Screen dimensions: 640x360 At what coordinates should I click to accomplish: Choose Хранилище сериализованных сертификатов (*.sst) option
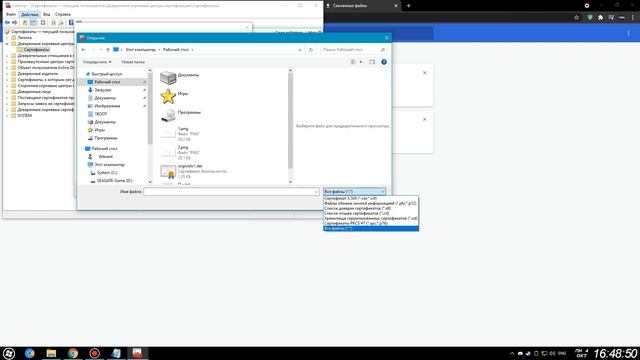click(371, 218)
